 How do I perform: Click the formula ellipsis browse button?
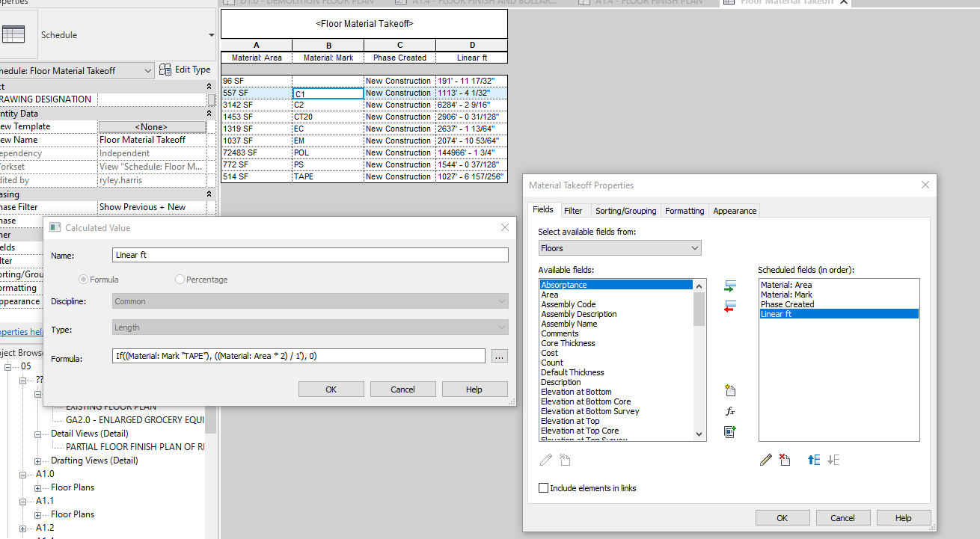click(500, 357)
